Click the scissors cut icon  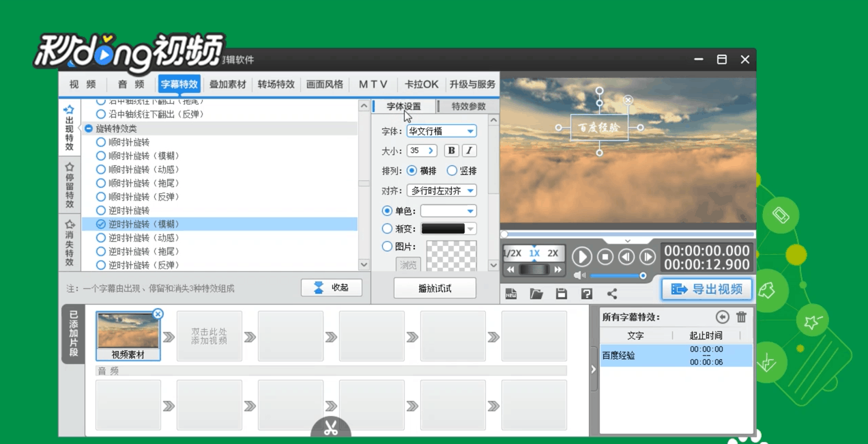(x=331, y=429)
